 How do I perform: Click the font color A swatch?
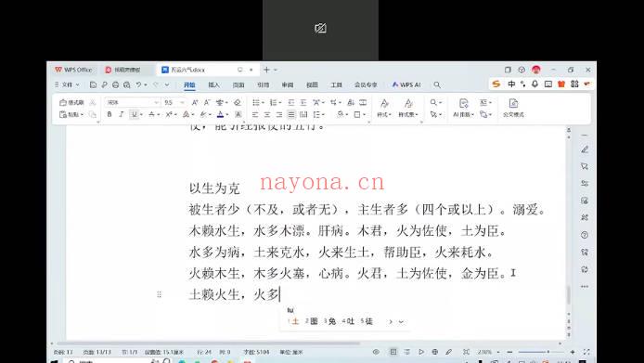click(220, 114)
